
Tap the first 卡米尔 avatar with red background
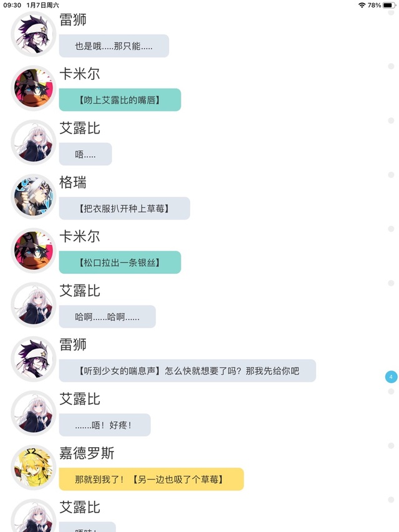click(33, 88)
